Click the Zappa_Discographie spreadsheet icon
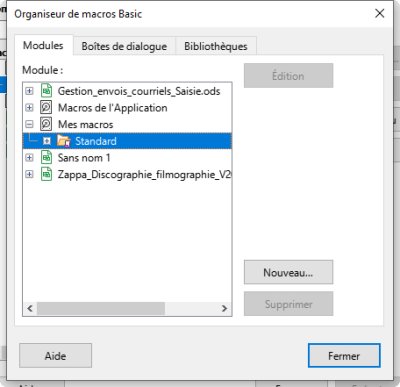Screen dimensions: 400x387 46,174
